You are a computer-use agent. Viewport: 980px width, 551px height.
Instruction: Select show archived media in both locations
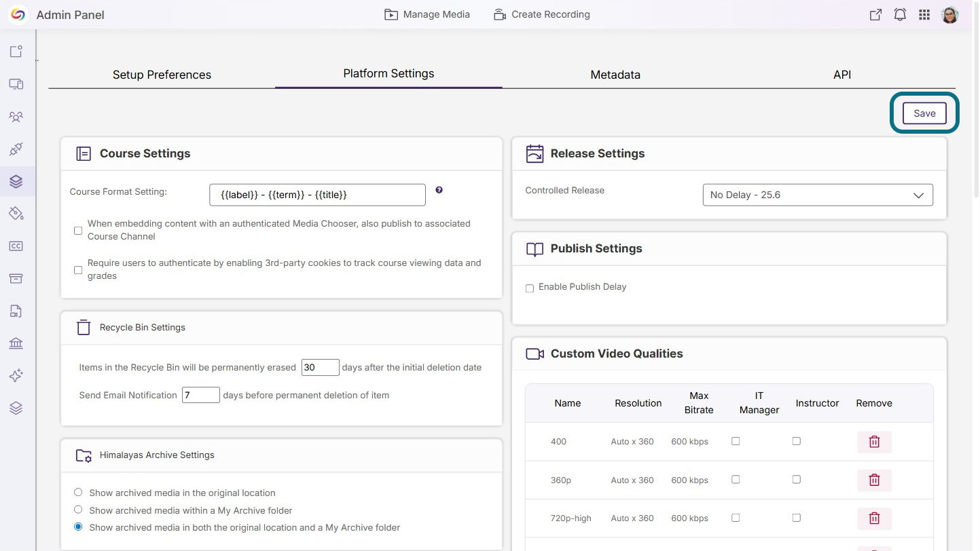(78, 527)
